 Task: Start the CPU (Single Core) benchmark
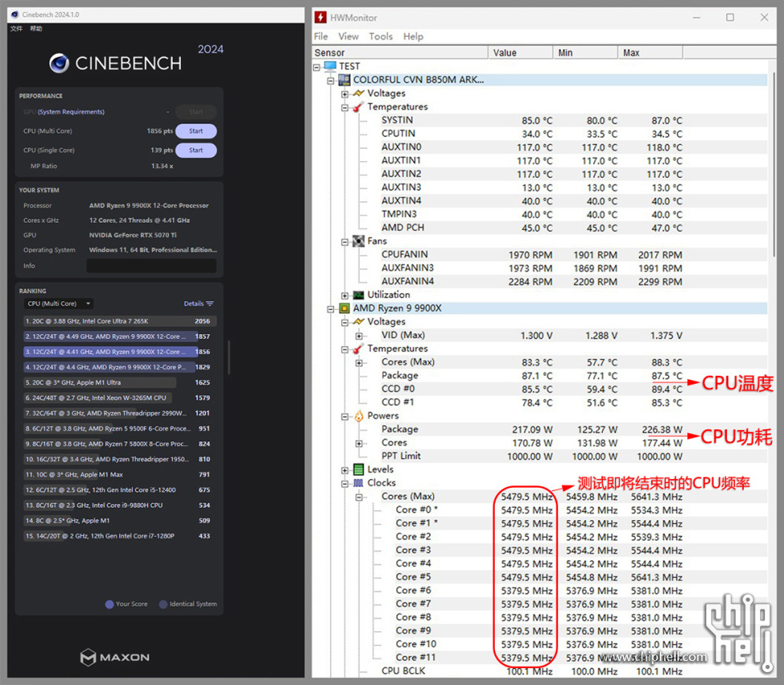[195, 150]
